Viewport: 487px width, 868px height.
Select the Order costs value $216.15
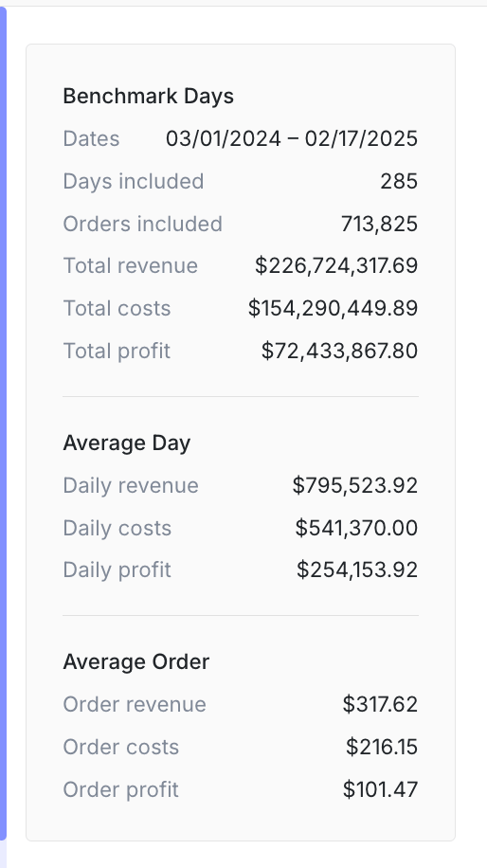(x=382, y=748)
